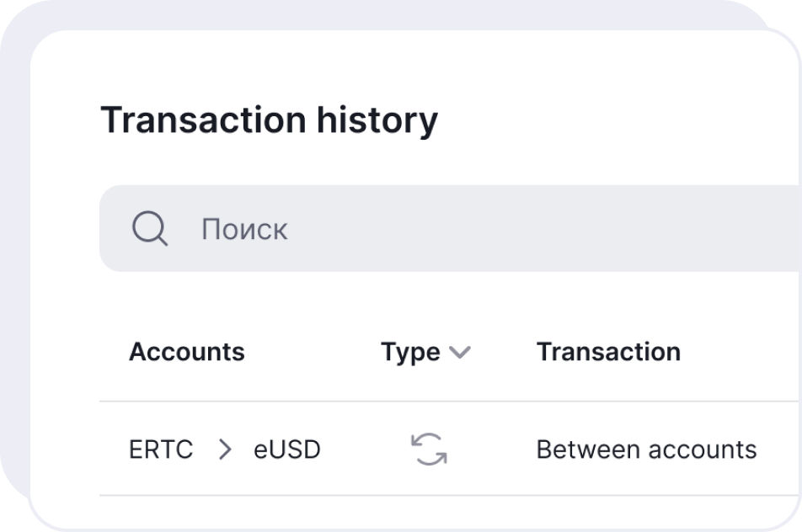Image resolution: width=802 pixels, height=532 pixels.
Task: Click the circular arrows transfer type icon
Action: tap(429, 449)
